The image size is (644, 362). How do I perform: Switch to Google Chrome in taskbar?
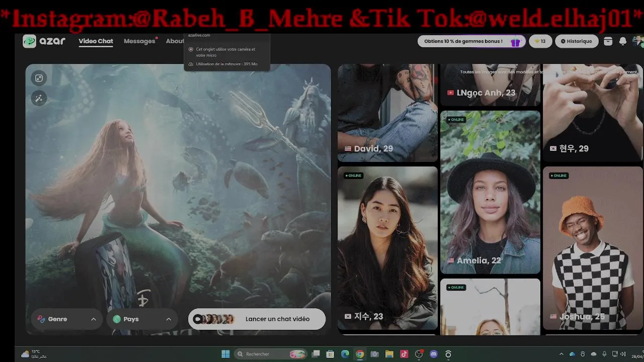pyautogui.click(x=360, y=354)
